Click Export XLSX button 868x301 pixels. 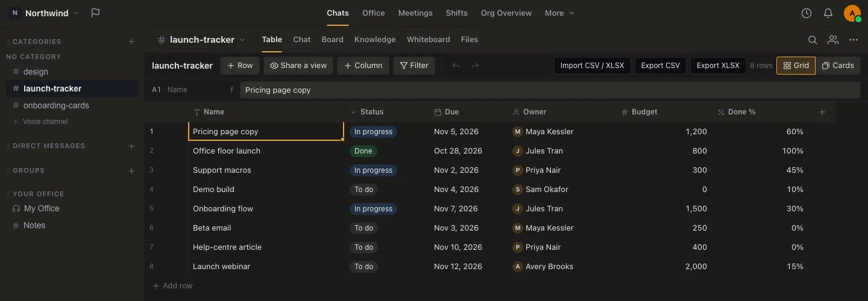click(718, 66)
